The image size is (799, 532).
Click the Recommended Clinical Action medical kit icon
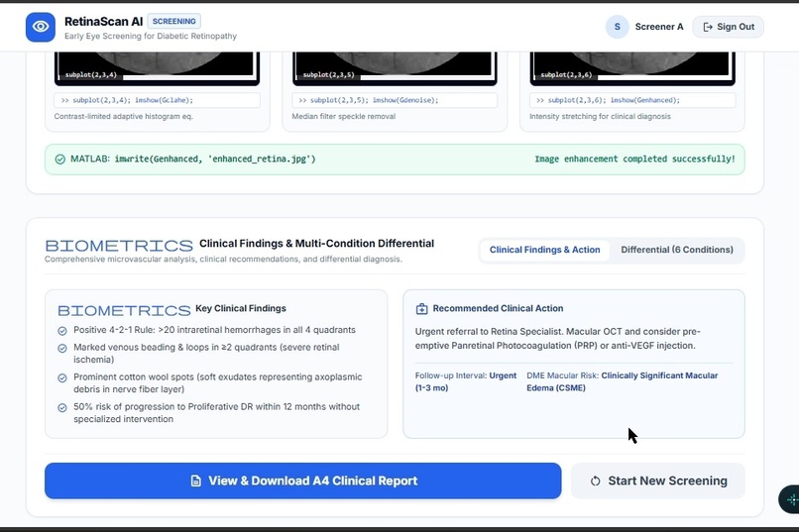(x=421, y=308)
